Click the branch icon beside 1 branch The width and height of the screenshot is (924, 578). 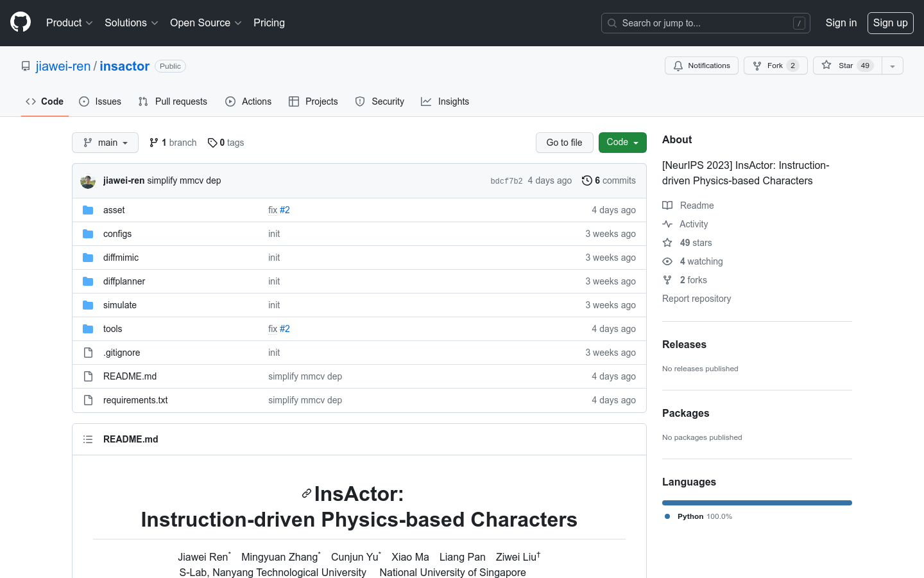point(154,143)
